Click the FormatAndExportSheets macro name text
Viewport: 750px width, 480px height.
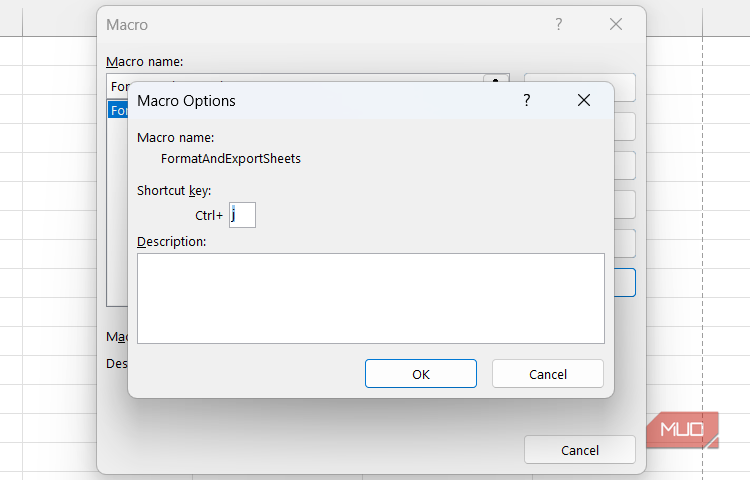(231, 158)
